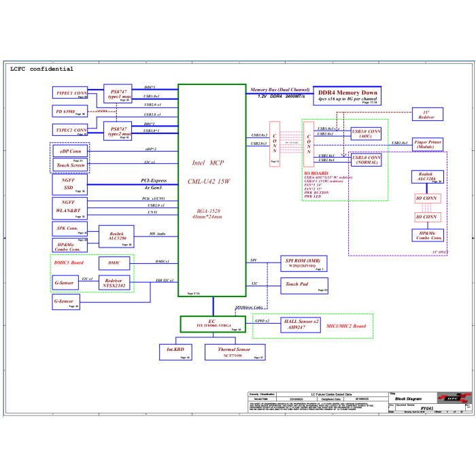Click the "LCFC confidential" header text

41,69
